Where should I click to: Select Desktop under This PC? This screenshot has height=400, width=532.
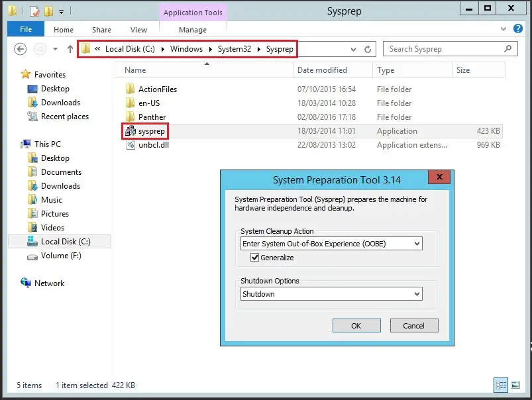55,158
